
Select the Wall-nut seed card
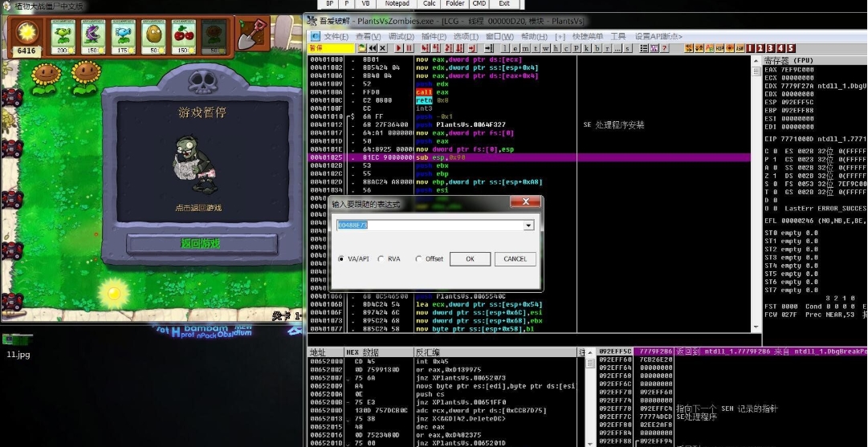click(153, 37)
